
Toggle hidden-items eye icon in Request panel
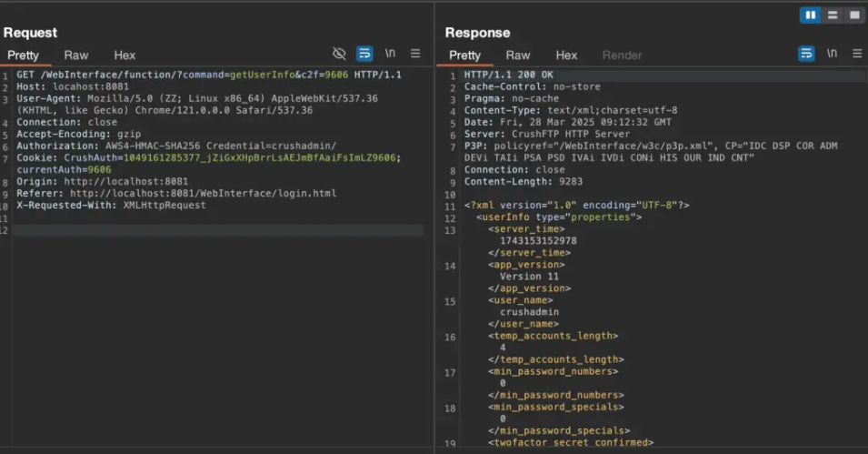point(340,54)
